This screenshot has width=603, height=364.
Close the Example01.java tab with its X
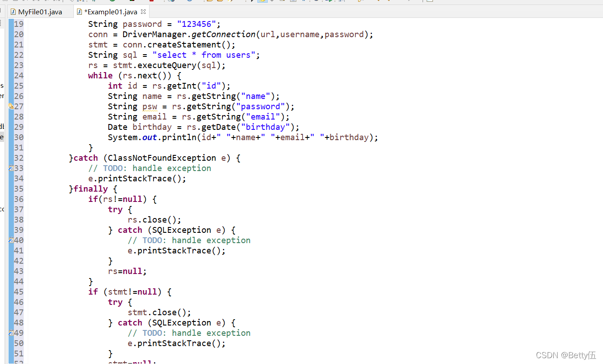click(143, 12)
